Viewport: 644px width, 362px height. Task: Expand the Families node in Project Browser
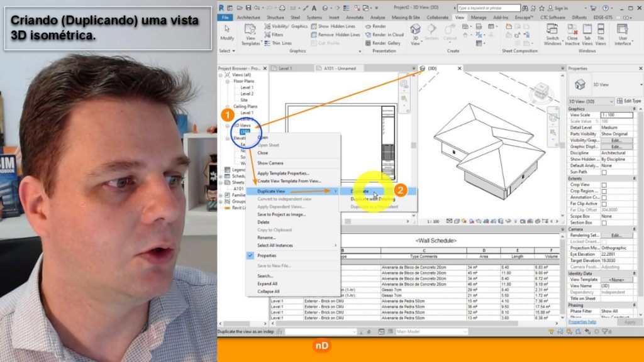pos(221,195)
